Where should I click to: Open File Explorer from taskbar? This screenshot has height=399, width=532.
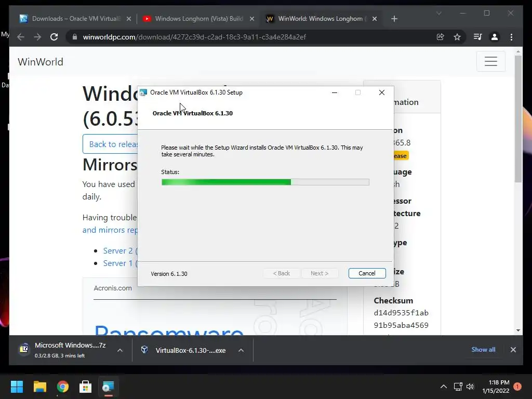pyautogui.click(x=39, y=387)
